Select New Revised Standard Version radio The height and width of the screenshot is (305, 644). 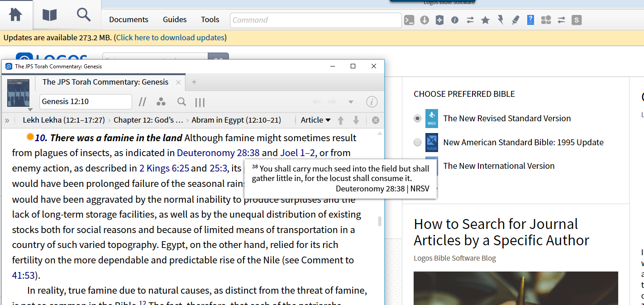coord(418,119)
